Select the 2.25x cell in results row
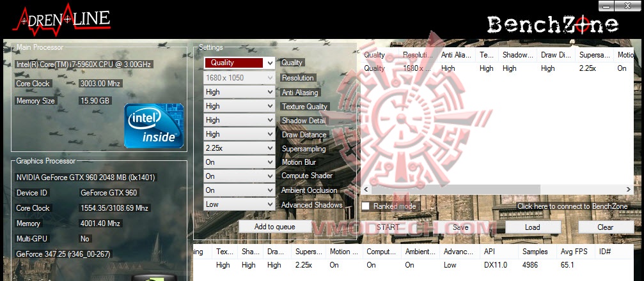 coord(304,265)
